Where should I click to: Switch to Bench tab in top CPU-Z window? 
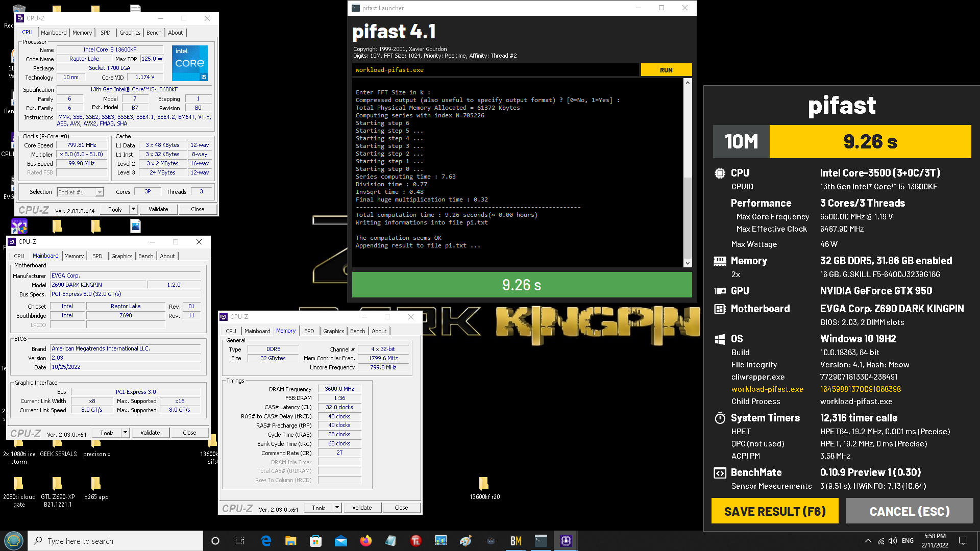pos(154,33)
